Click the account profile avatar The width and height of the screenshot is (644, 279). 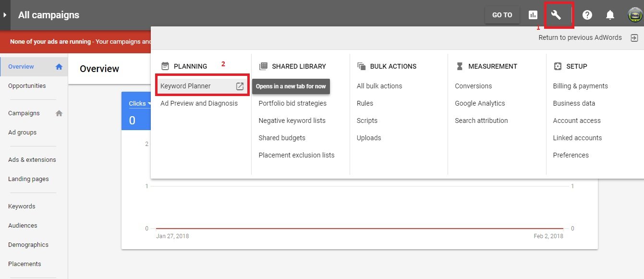633,15
